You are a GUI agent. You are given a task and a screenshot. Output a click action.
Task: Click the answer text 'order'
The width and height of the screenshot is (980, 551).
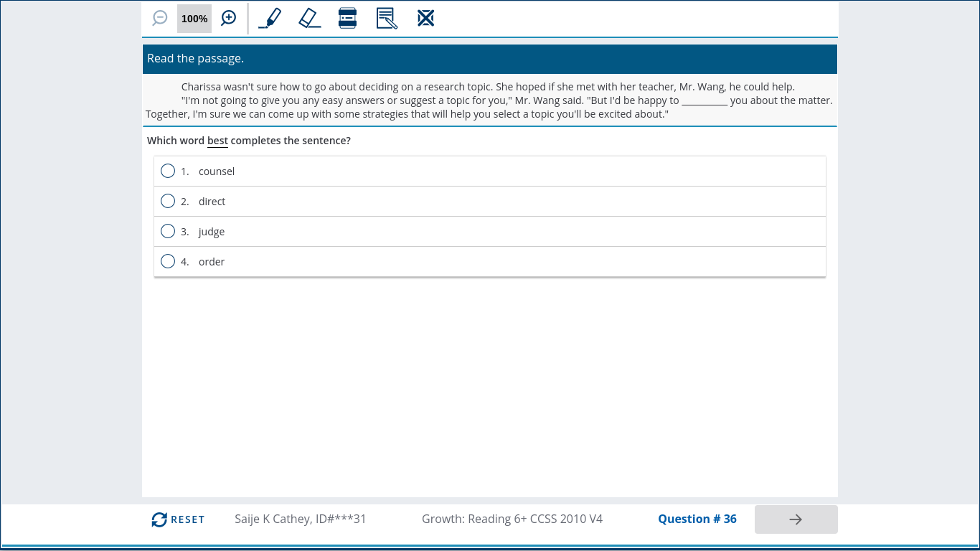212,262
